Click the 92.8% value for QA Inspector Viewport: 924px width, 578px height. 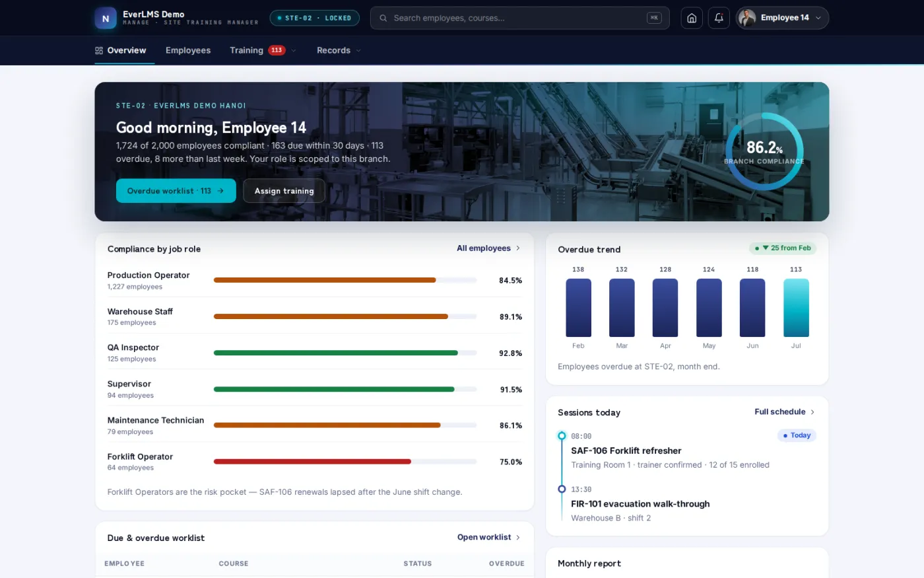click(511, 353)
